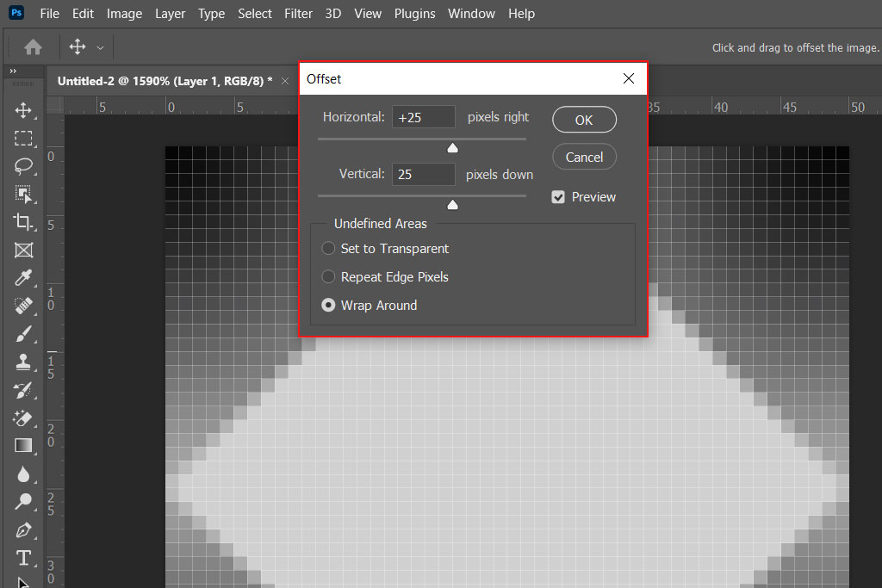Image resolution: width=882 pixels, height=588 pixels.
Task: Select the Crop tool
Action: pyautogui.click(x=23, y=222)
